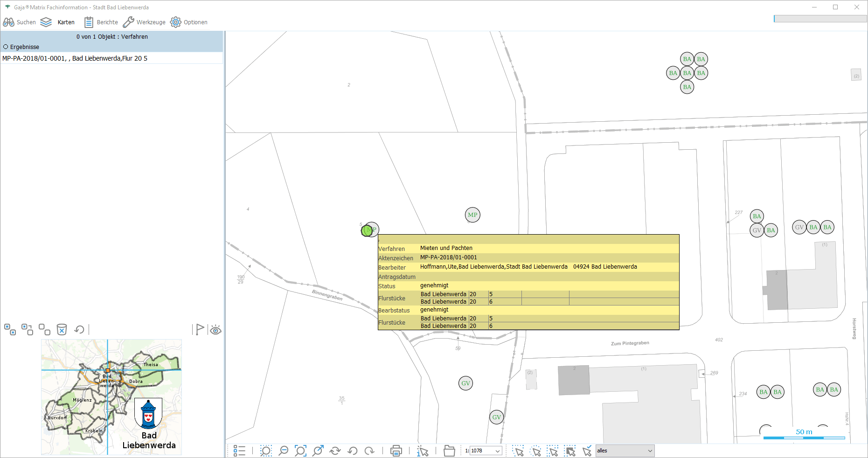Open the Karten layers menu
Viewport: 868px width, 458px height.
(58, 22)
